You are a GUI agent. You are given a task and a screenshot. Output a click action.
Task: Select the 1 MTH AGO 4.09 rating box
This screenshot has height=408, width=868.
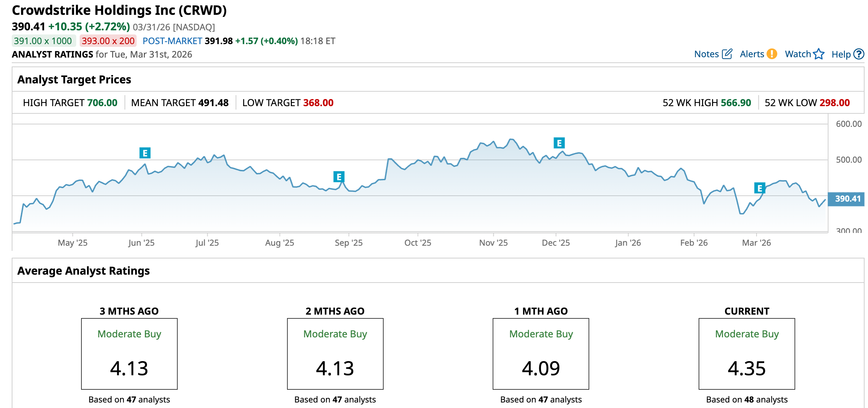tap(541, 354)
